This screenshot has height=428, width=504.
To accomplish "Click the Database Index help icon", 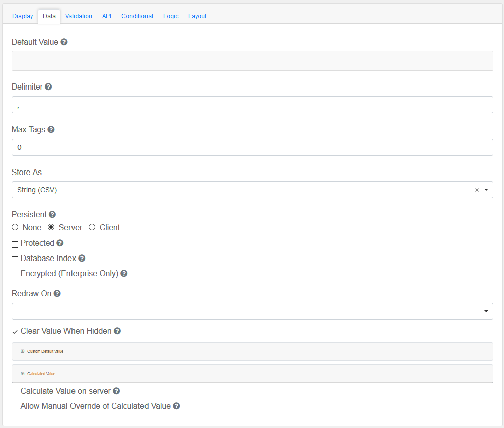I will pos(82,259).
